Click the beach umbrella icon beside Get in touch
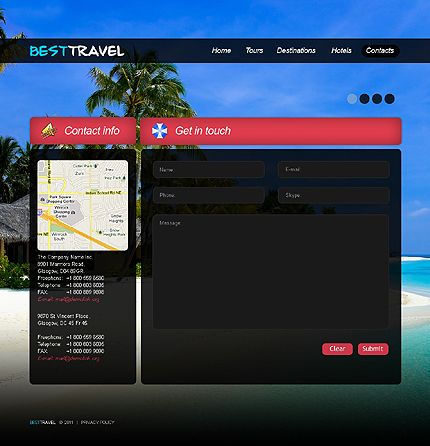The height and width of the screenshot is (446, 430). 160,131
